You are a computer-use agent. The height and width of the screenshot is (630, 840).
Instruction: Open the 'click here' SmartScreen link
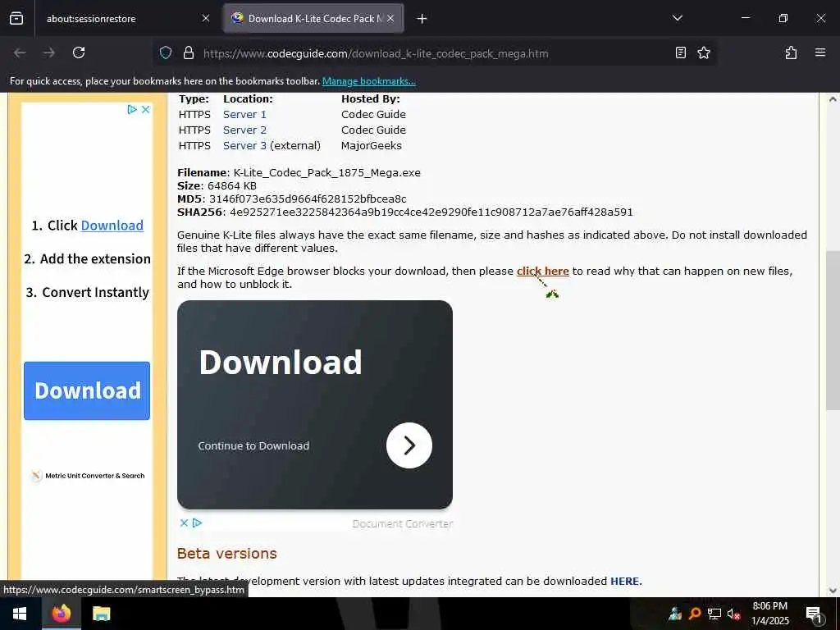pos(543,271)
